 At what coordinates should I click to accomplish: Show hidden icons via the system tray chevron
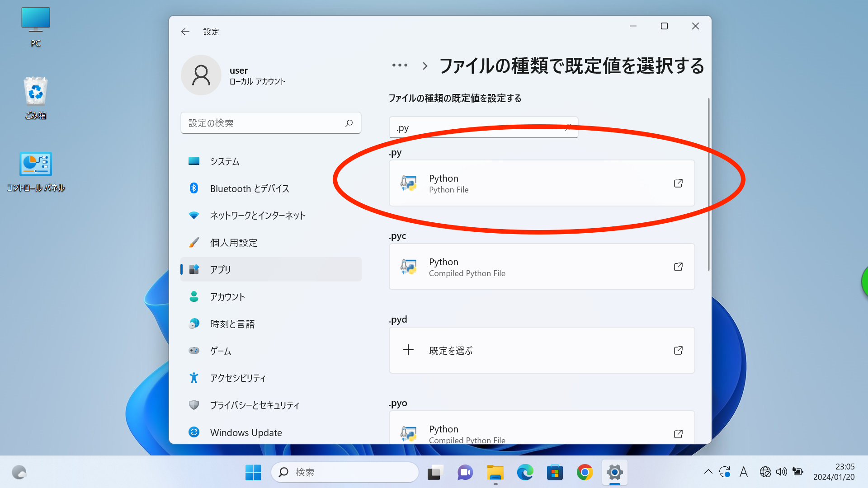click(x=708, y=471)
